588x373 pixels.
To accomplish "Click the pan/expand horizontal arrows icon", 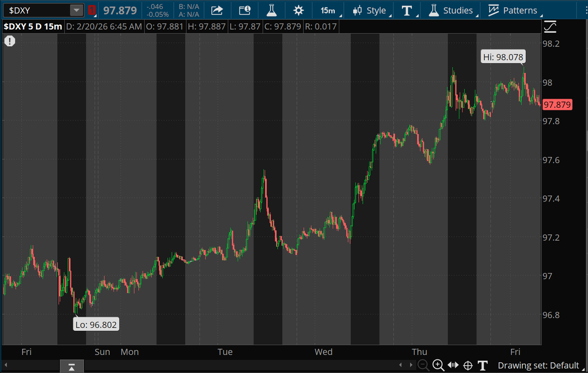I will click(453, 365).
